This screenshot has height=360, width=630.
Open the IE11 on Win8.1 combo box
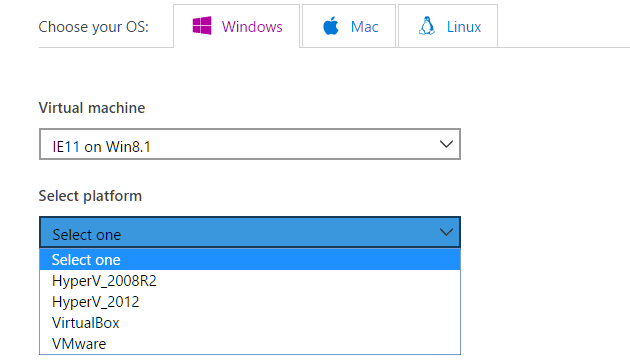click(250, 144)
